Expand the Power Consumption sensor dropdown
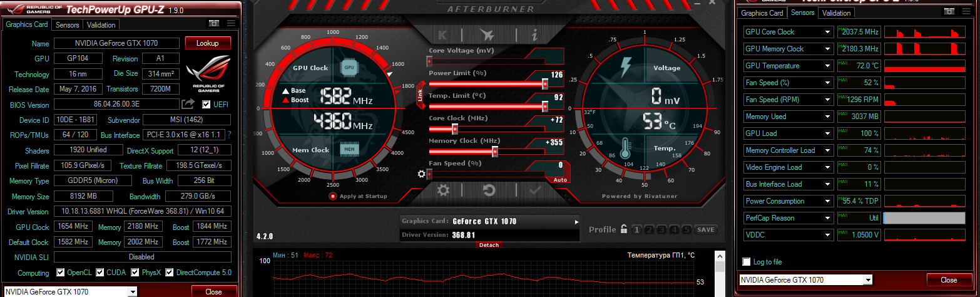 828,201
